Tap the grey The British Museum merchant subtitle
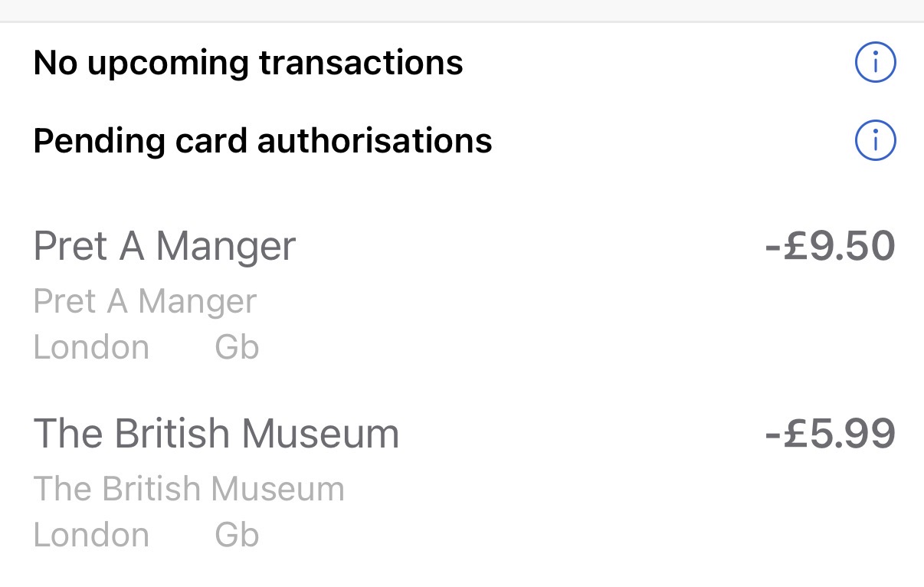 coord(188,489)
